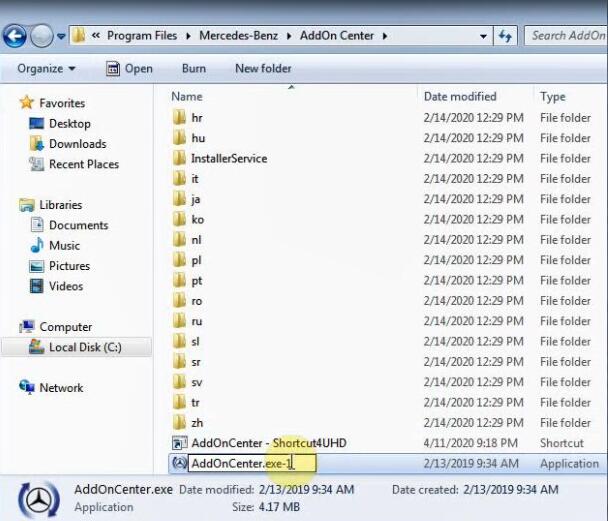Select the it folder icon

[x=179, y=179]
